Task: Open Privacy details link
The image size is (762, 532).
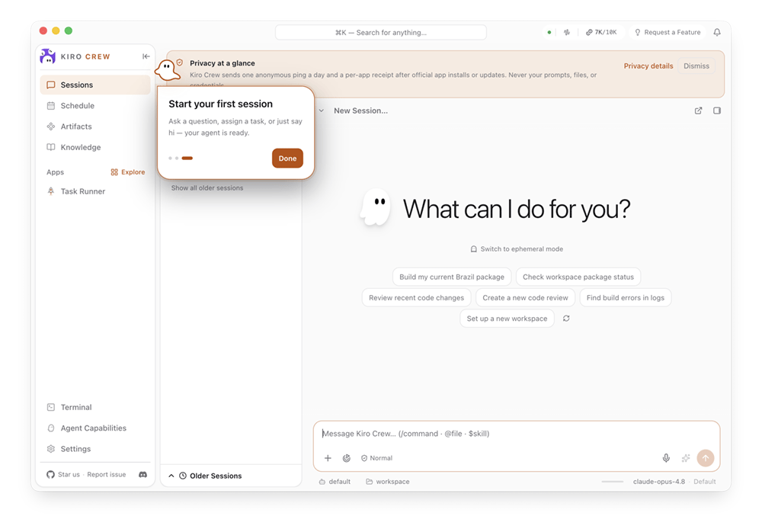Action: pos(648,66)
